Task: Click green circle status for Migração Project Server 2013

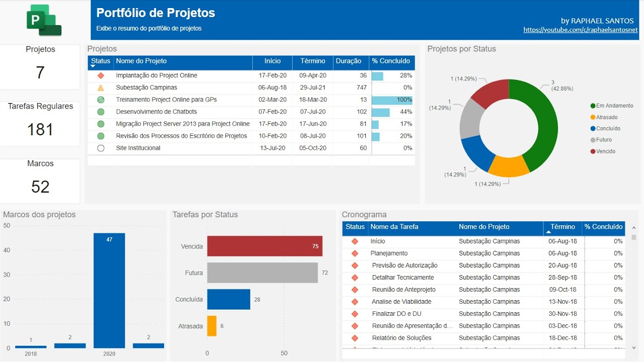Action: coord(101,124)
